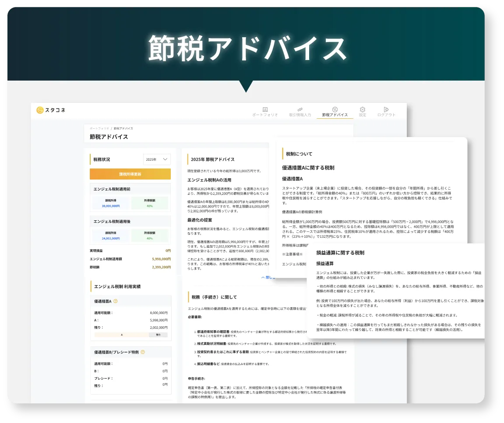Image resolution: width=504 pixels, height=423 pixels.
Task: Select the 節税アドバイス percent icon
Action: click(335, 109)
